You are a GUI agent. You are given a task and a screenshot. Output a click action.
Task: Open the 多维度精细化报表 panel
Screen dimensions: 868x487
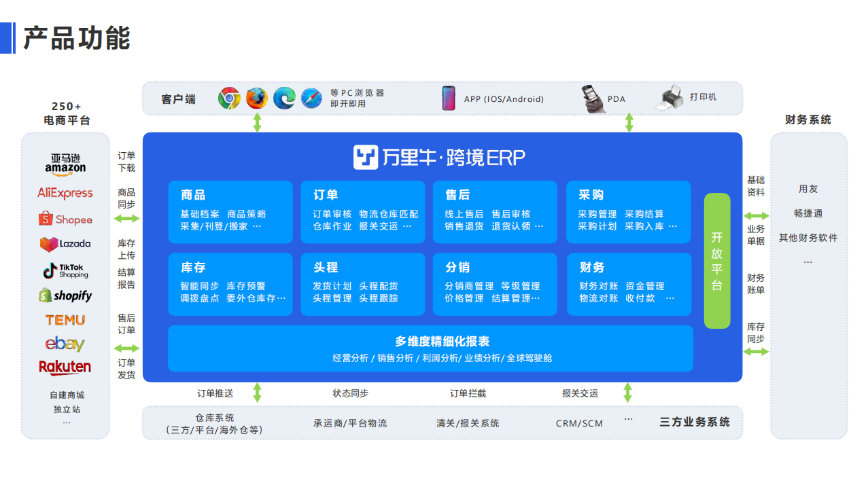click(430, 348)
